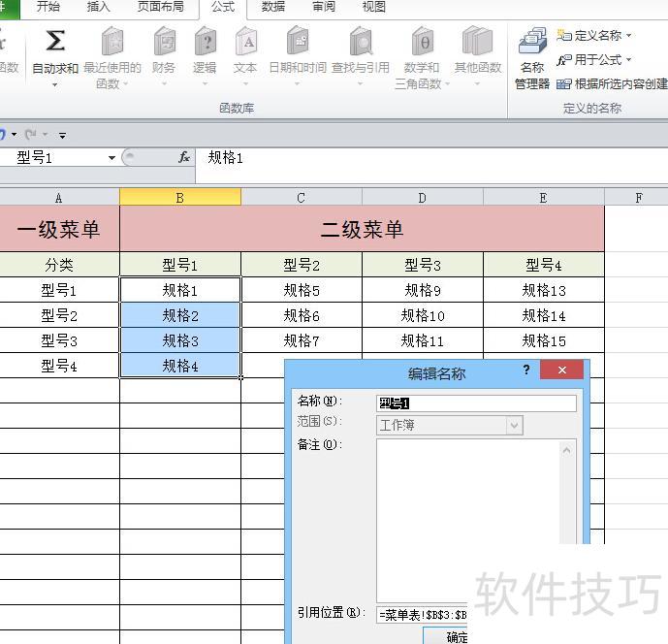
Task: Open the Financial functions icon
Action: pos(164,42)
